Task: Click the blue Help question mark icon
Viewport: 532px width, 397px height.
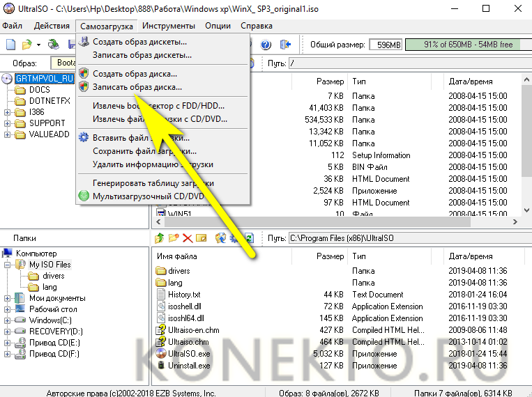Action: pyautogui.click(x=266, y=45)
